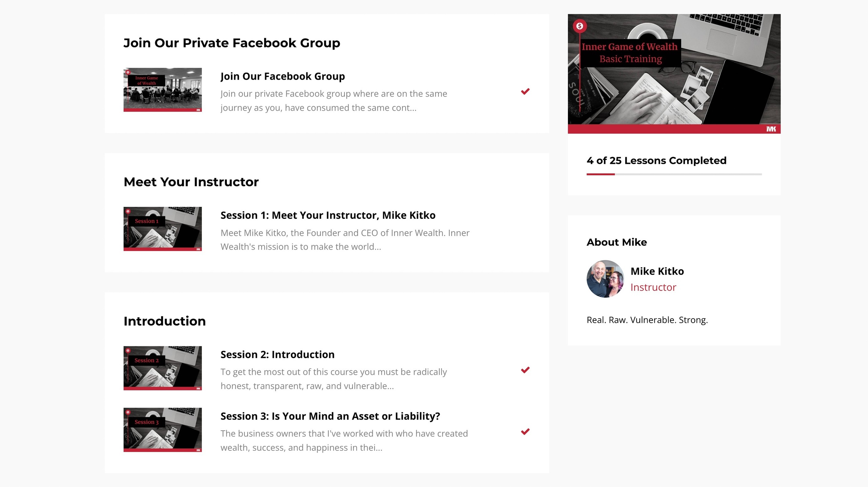Open Session 1: Meet Your Instructor, Mike Kitko
Screen dimensions: 868x487
(328, 215)
